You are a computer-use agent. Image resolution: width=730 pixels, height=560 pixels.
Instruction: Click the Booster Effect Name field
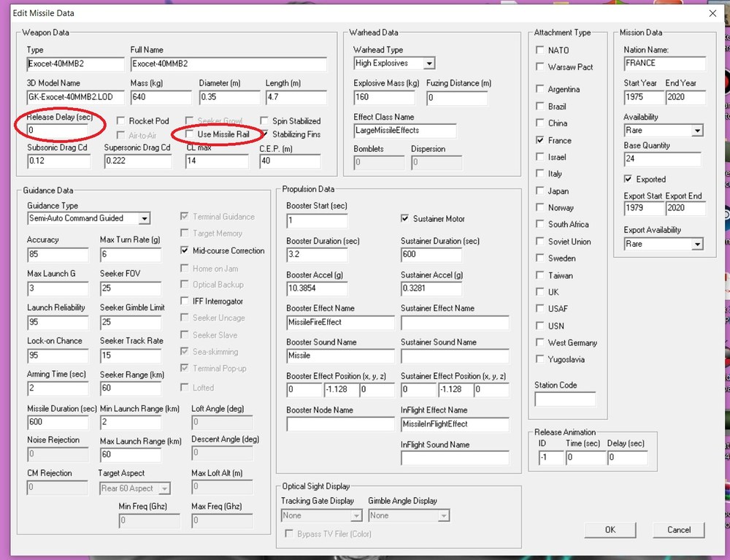pyautogui.click(x=340, y=322)
